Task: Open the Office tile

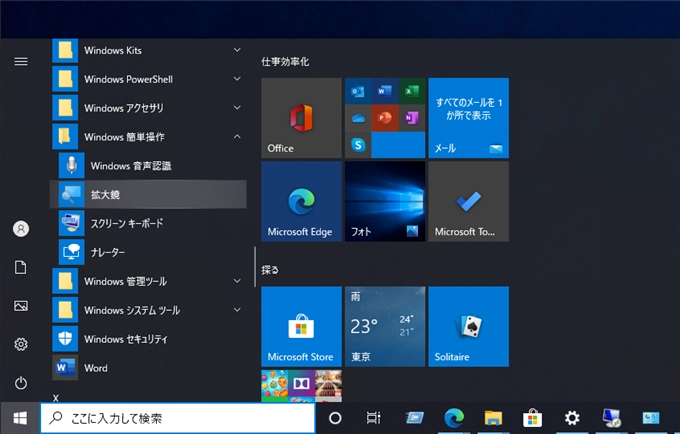Action: click(301, 118)
